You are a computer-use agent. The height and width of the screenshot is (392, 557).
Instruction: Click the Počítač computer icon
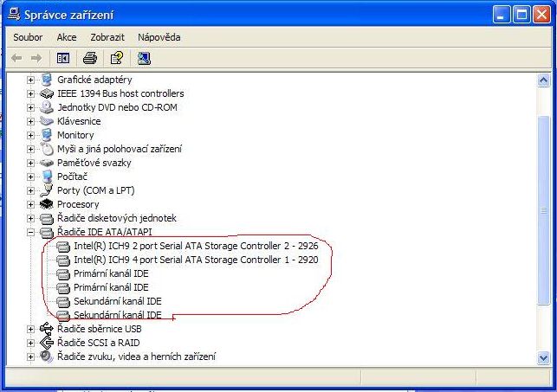[x=47, y=177]
